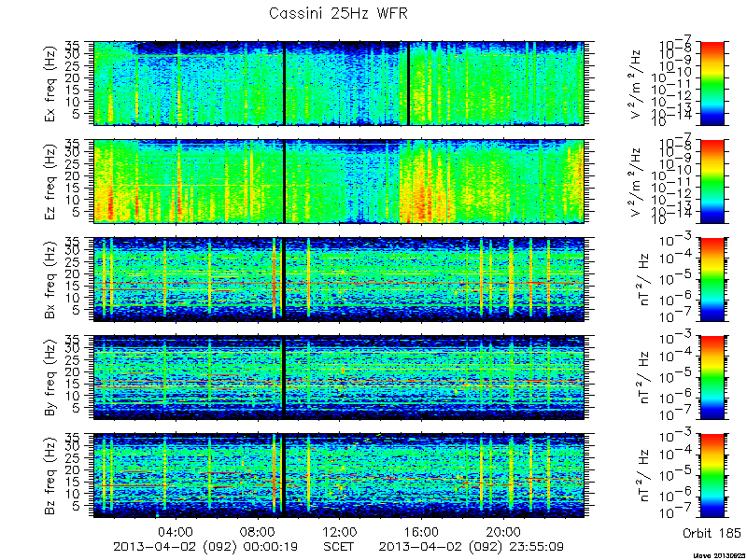Click the 12:00 time tick label
747x560 pixels.
340,531
